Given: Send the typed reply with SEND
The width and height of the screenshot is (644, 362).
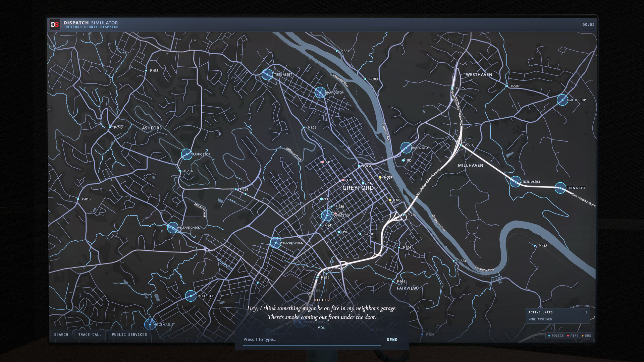Looking at the screenshot, I should (392, 340).
